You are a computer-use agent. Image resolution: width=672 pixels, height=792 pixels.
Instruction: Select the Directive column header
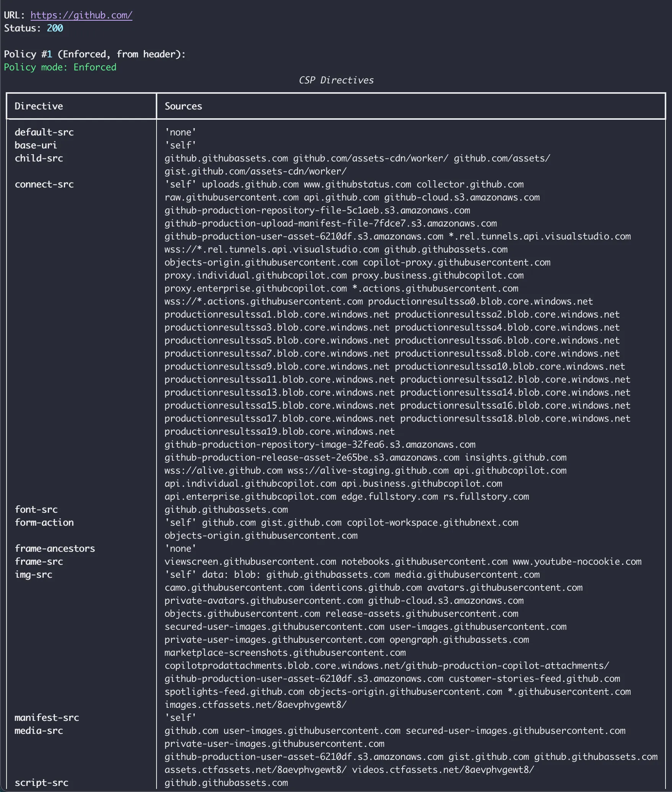[38, 106]
